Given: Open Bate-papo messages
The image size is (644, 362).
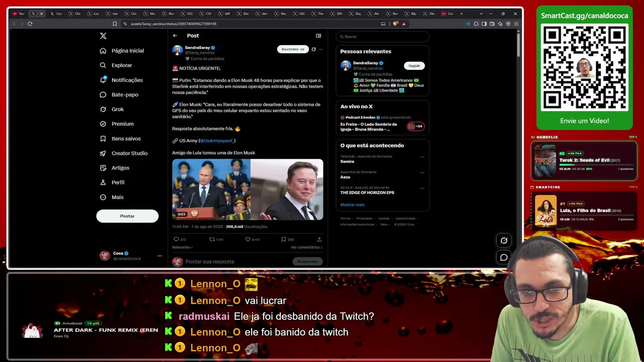Looking at the screenshot, I should coord(119,95).
